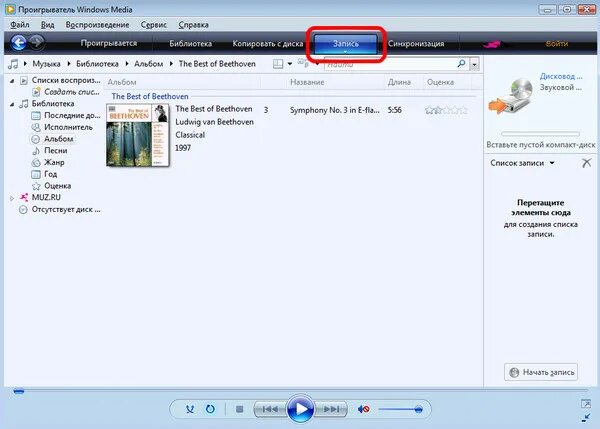Rate Symphony No. 3 with stars

pyautogui.click(x=446, y=111)
